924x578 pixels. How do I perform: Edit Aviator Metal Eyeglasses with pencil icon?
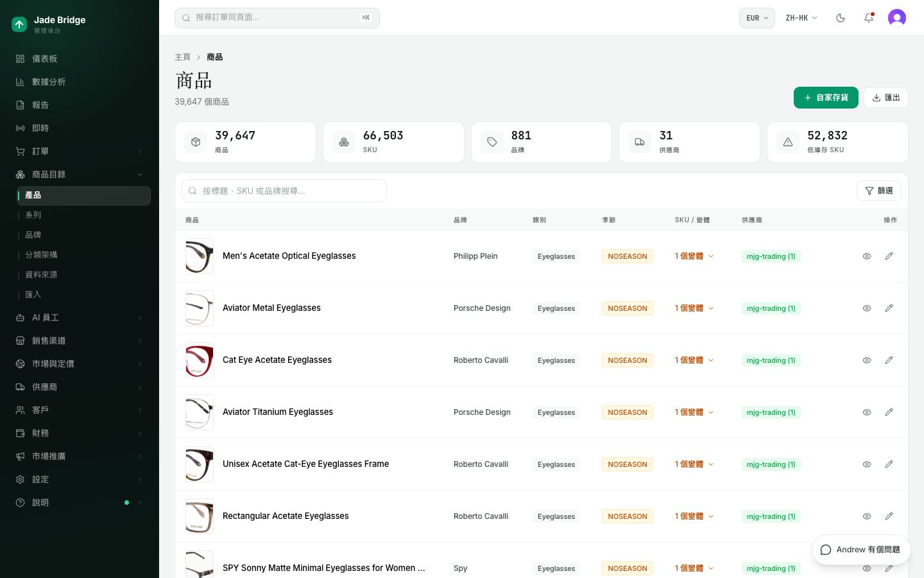tap(889, 308)
